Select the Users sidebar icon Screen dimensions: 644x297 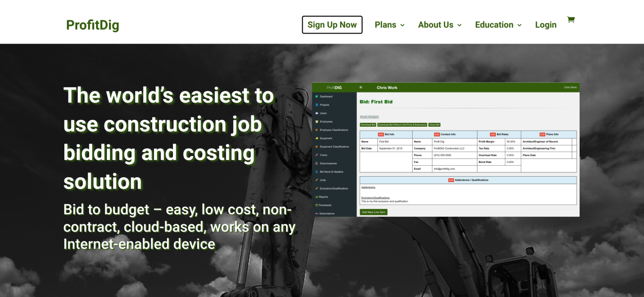coord(317,113)
